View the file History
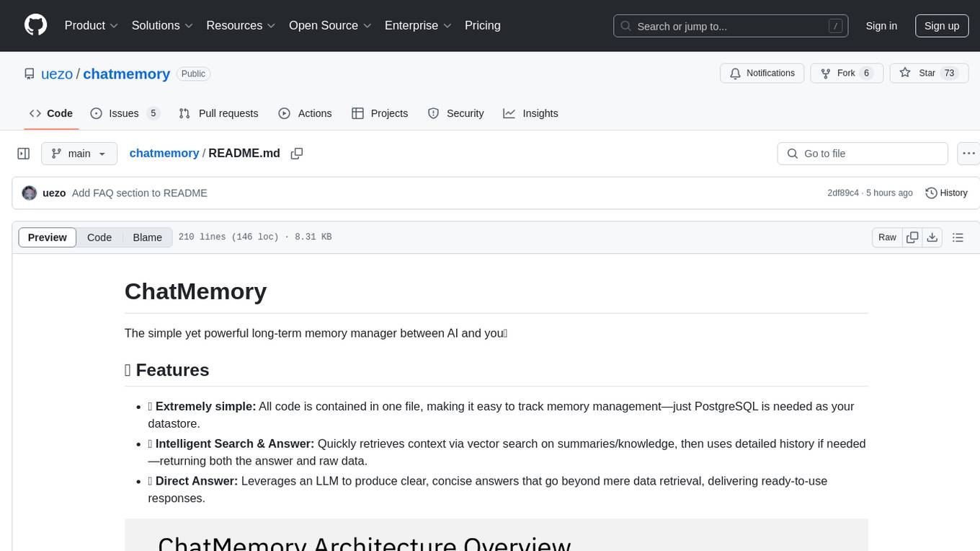 pos(946,193)
